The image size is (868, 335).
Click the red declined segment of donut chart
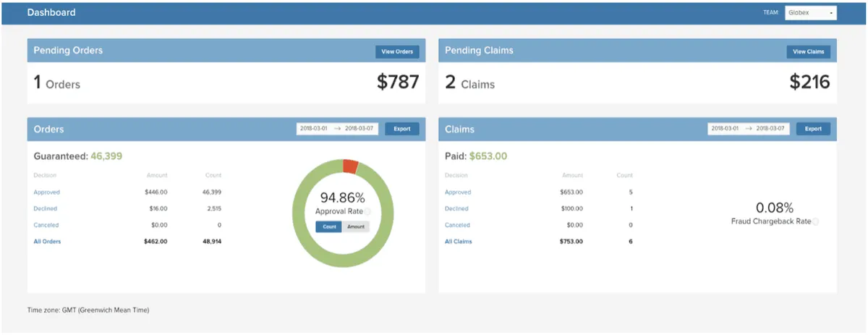350,166
